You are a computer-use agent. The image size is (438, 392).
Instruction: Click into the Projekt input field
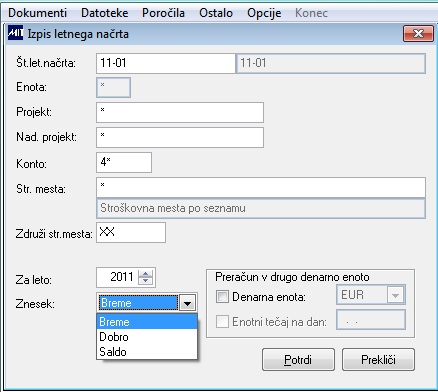coord(180,113)
